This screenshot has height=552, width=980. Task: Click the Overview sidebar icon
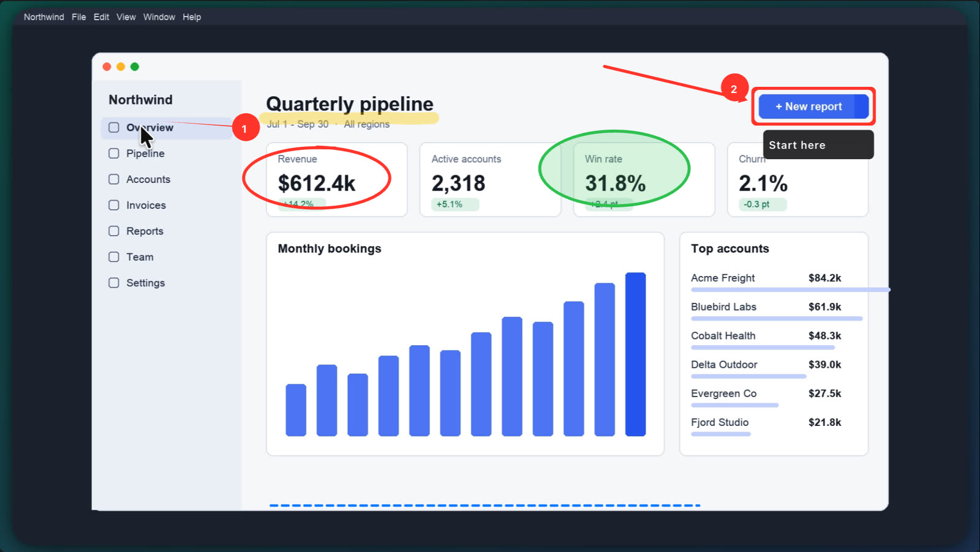pos(114,127)
